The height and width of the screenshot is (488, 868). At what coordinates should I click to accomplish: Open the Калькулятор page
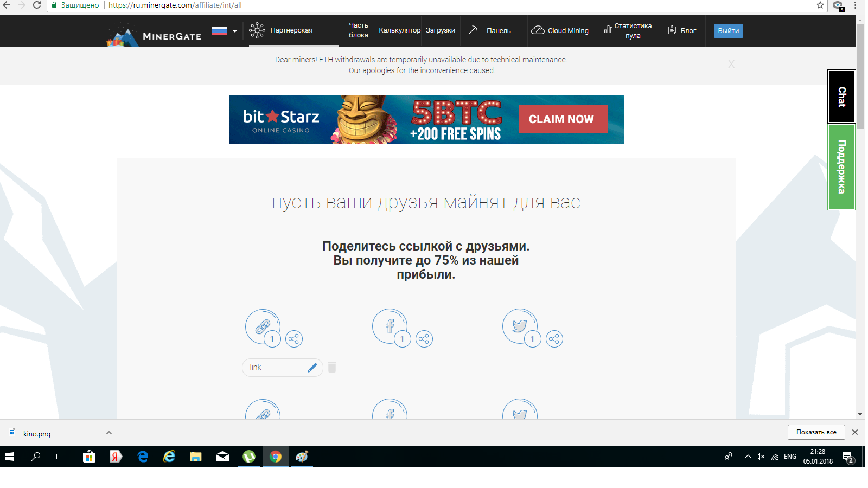coord(399,30)
